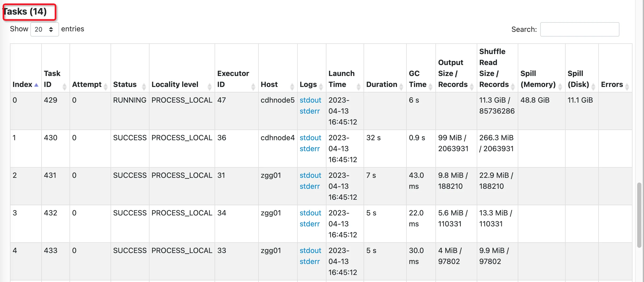This screenshot has width=644, height=282.
Task: Open stderr log for task 430
Action: [310, 149]
